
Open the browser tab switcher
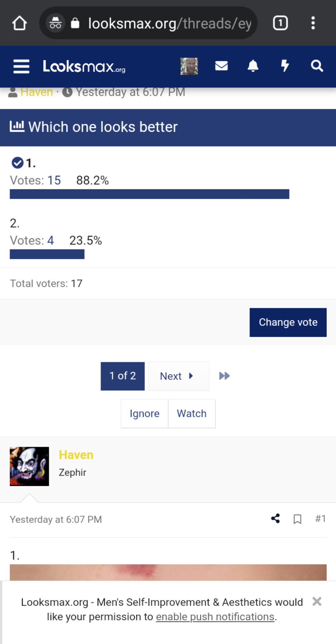tap(280, 23)
